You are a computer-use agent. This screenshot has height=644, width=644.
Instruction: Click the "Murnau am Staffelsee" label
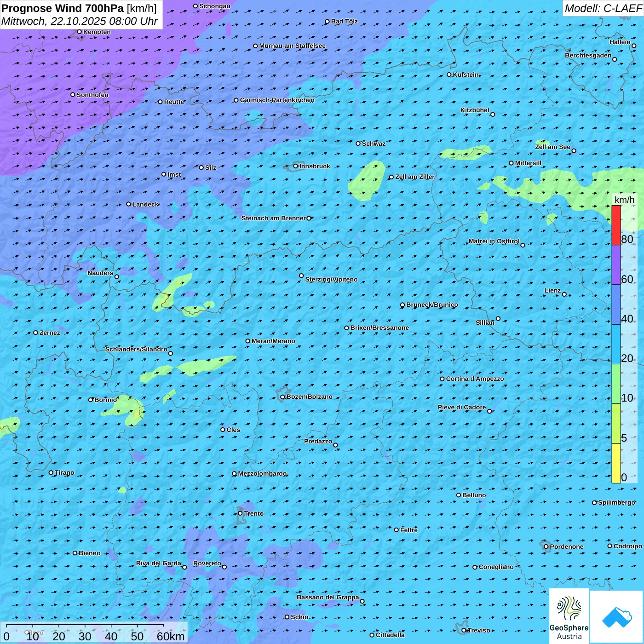pos(292,46)
